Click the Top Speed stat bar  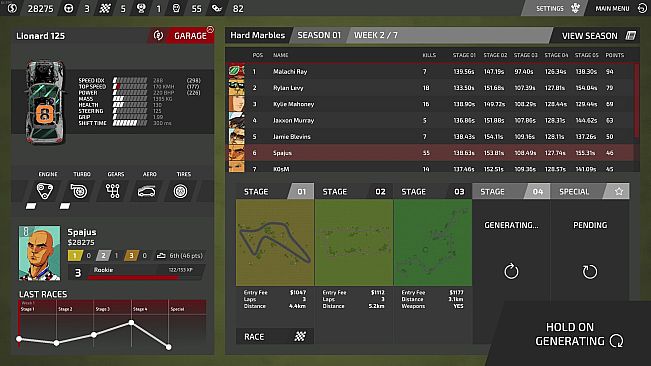tap(130, 87)
